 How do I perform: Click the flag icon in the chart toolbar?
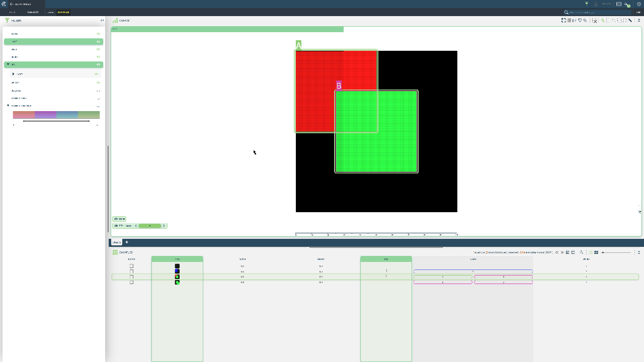[x=574, y=21]
